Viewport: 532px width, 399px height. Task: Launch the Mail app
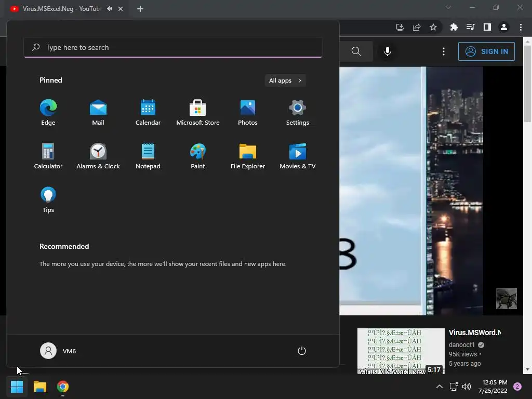coord(98,112)
